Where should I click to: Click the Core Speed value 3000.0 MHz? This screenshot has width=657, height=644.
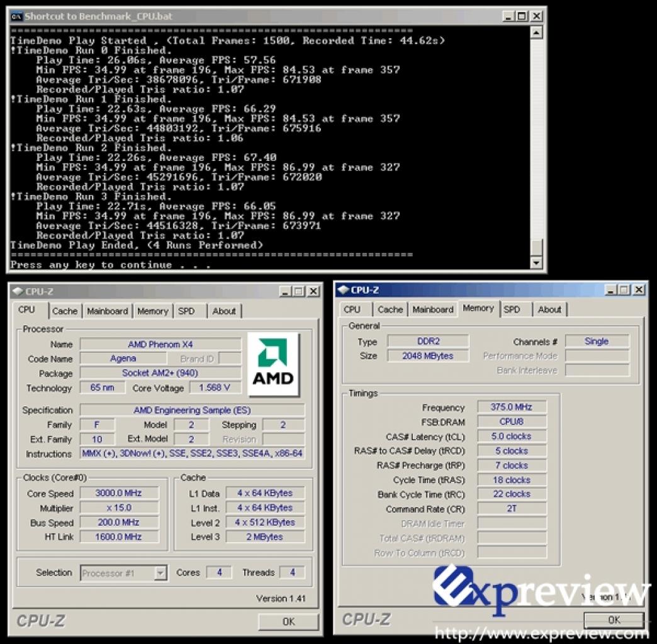click(x=119, y=493)
